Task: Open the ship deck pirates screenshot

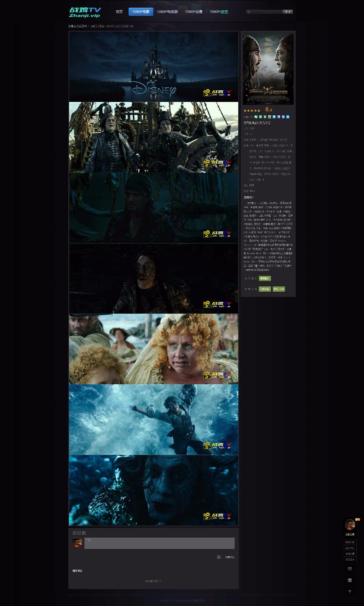Action: [x=154, y=137]
